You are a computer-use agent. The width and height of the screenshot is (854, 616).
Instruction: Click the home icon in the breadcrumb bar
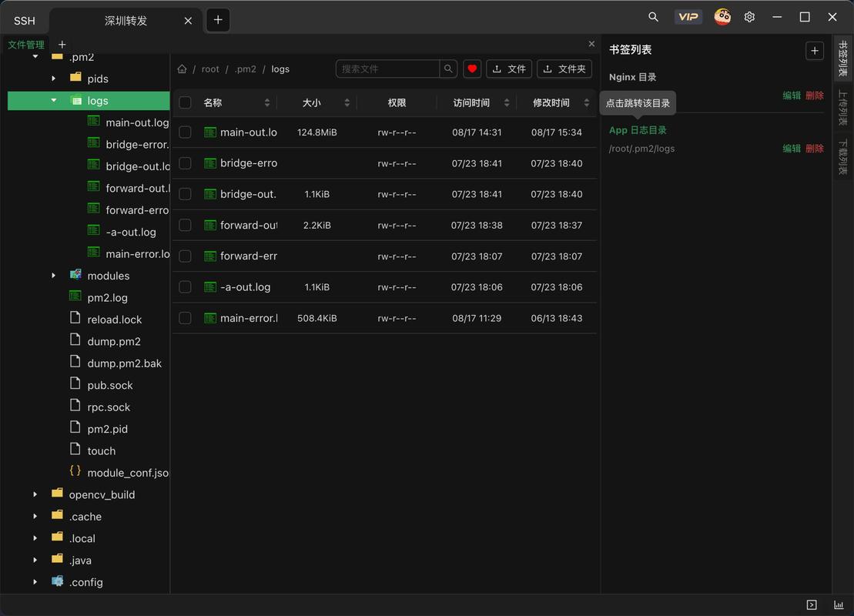pyautogui.click(x=182, y=69)
